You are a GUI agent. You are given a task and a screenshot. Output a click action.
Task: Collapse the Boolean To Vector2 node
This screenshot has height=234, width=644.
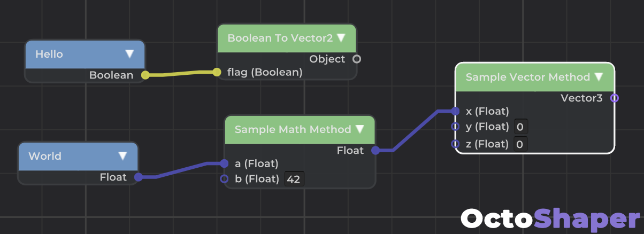click(341, 38)
